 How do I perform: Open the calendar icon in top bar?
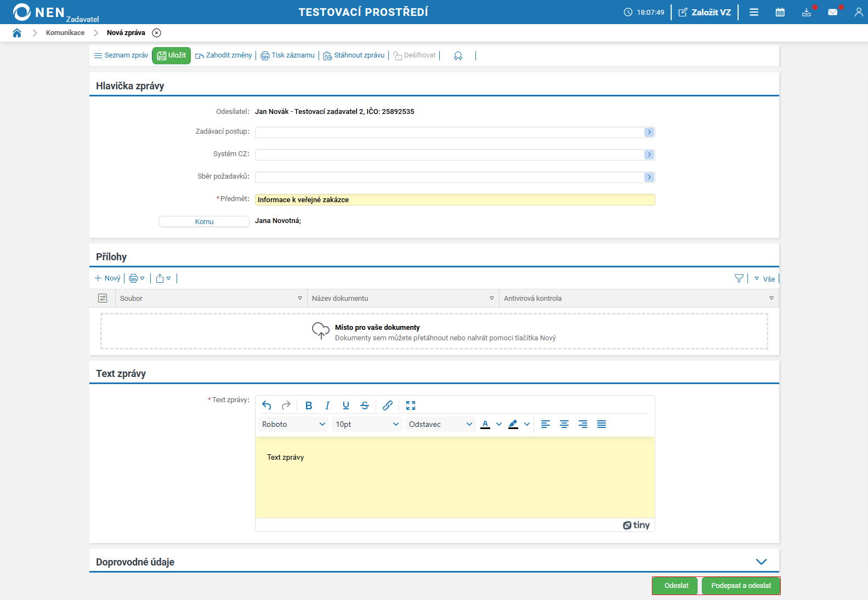point(780,12)
